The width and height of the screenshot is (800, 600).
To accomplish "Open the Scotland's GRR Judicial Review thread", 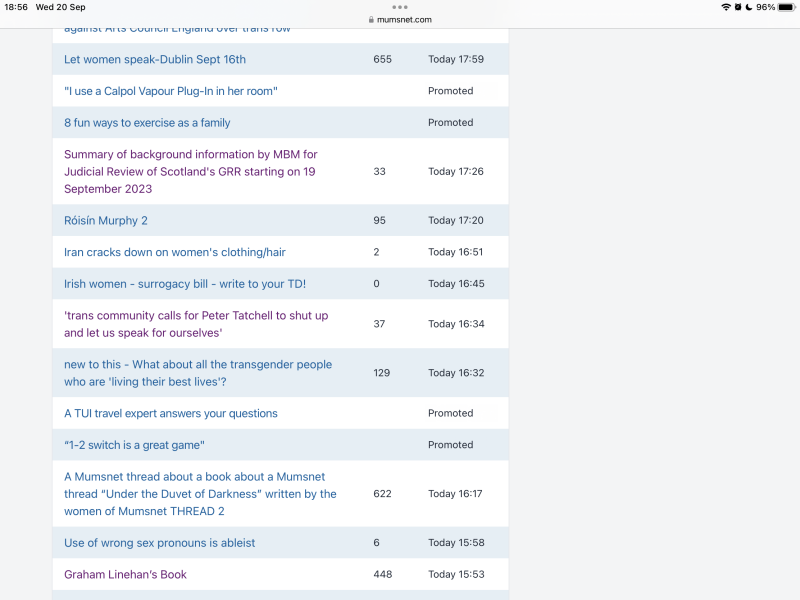I will (x=190, y=171).
